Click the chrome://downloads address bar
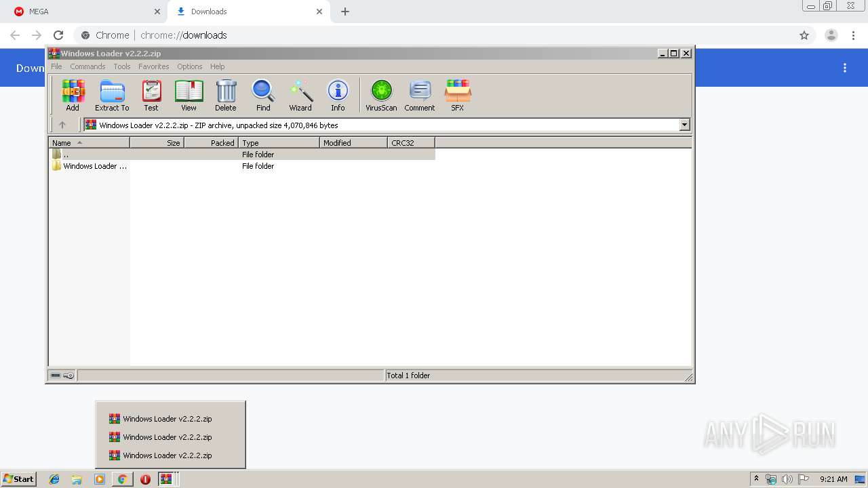Image resolution: width=868 pixels, height=488 pixels. tap(434, 35)
